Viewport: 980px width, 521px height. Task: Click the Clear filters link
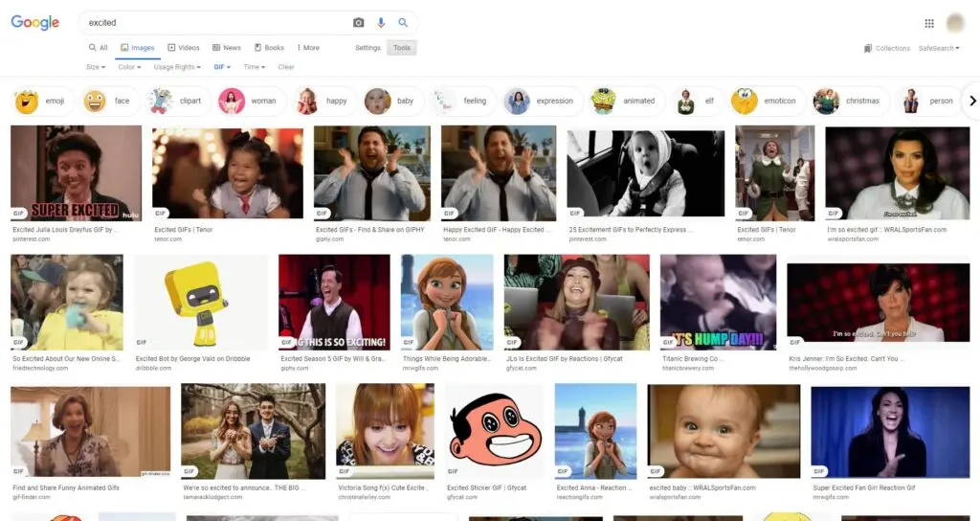286,67
